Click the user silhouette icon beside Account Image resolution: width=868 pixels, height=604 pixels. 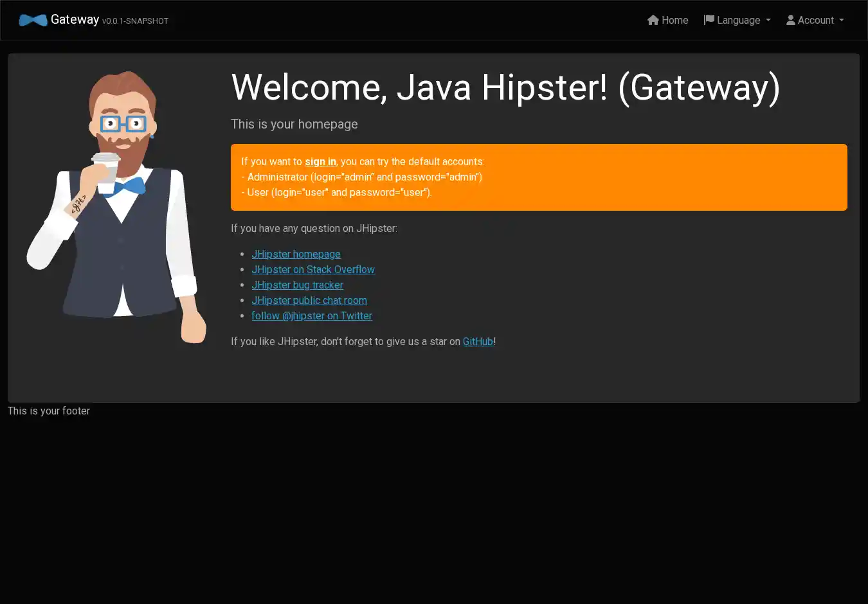pyautogui.click(x=791, y=21)
